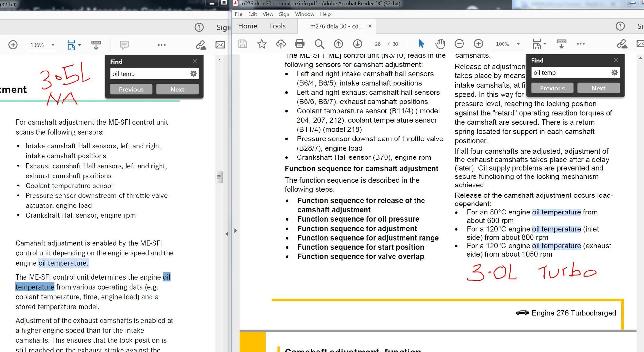Go to next page with down arrow

coord(357,44)
